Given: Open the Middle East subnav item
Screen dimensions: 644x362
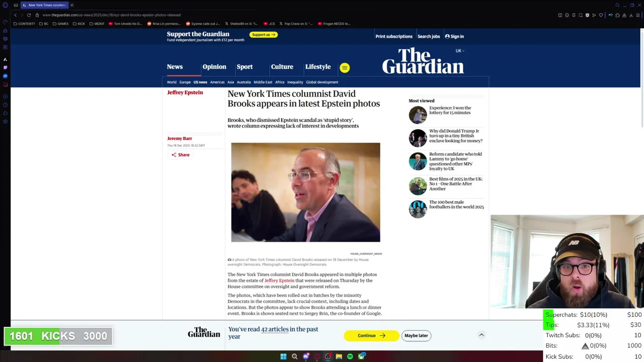Looking at the screenshot, I should [x=263, y=82].
